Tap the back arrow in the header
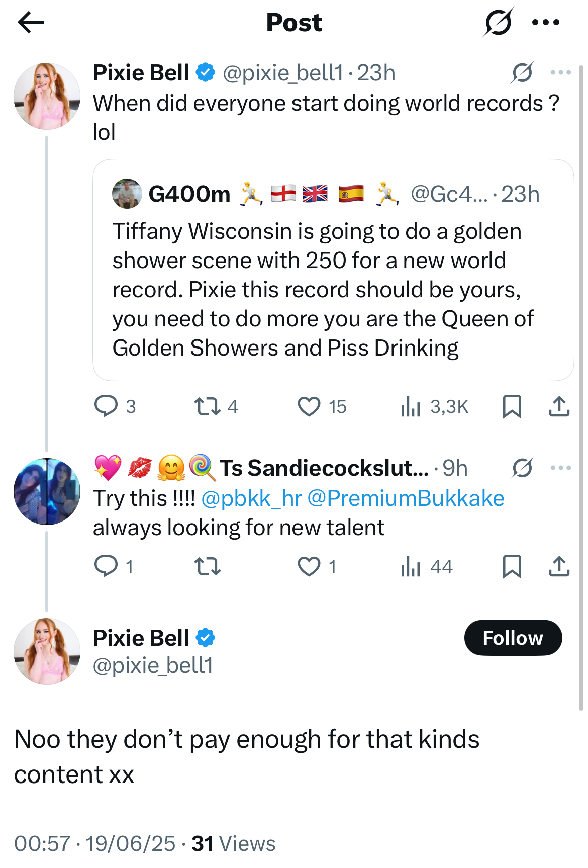 pos(30,23)
